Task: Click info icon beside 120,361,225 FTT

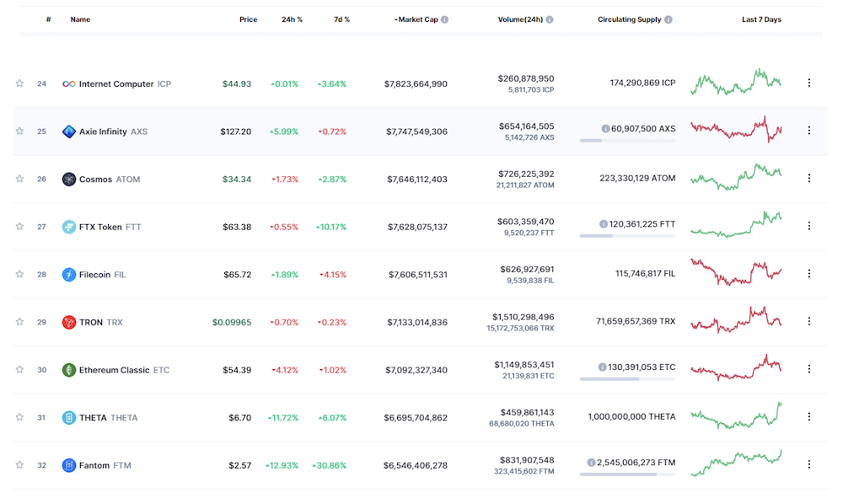Action: [604, 224]
